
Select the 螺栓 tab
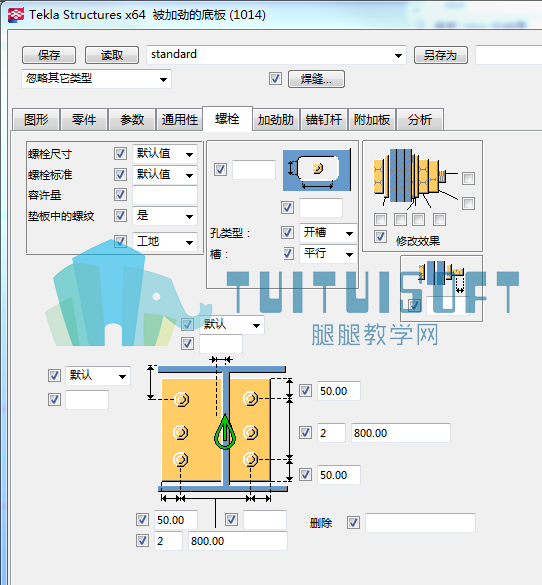pyautogui.click(x=227, y=119)
